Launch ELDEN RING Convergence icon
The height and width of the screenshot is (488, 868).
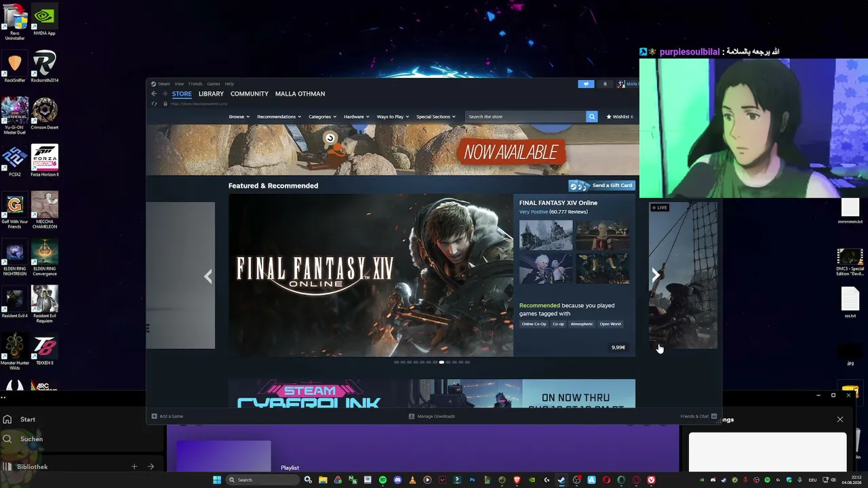coord(44,258)
